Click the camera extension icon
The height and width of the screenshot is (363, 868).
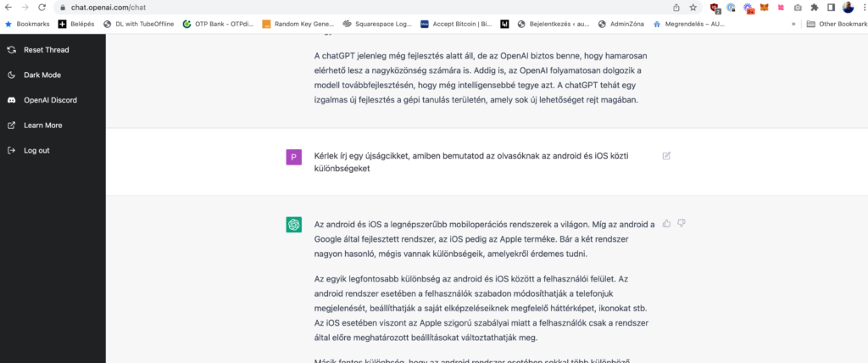[798, 7]
